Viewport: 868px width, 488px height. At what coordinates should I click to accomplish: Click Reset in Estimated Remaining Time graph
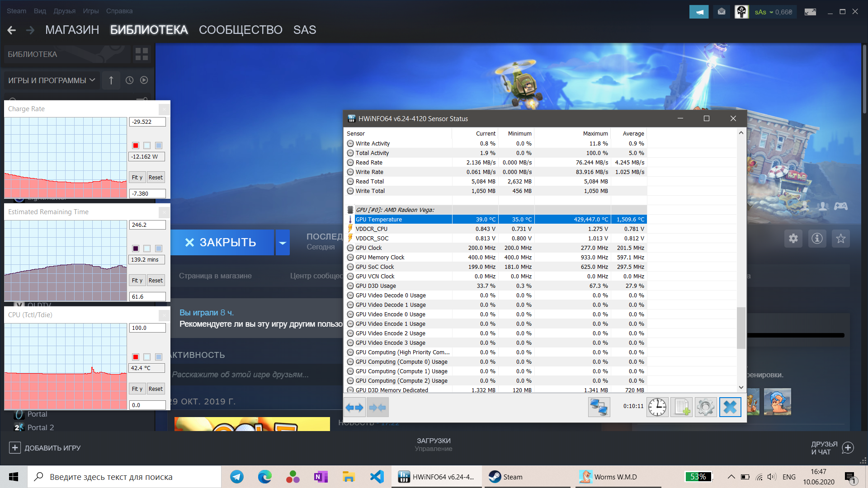click(156, 281)
